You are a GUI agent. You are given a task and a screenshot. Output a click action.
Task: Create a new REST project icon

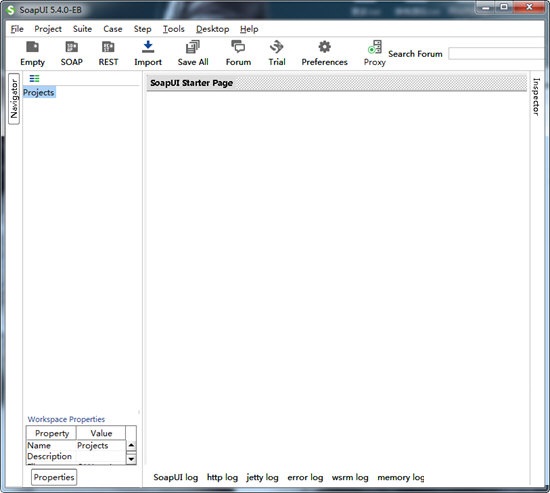pyautogui.click(x=108, y=47)
